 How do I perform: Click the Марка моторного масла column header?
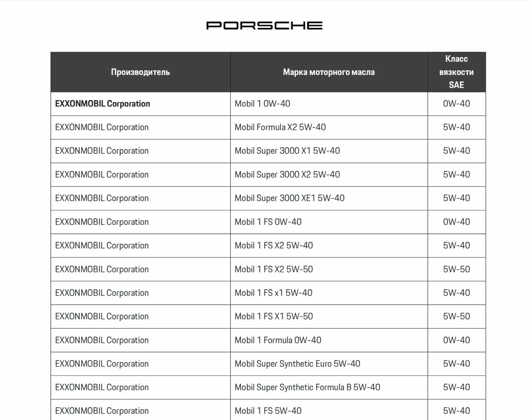[329, 72]
